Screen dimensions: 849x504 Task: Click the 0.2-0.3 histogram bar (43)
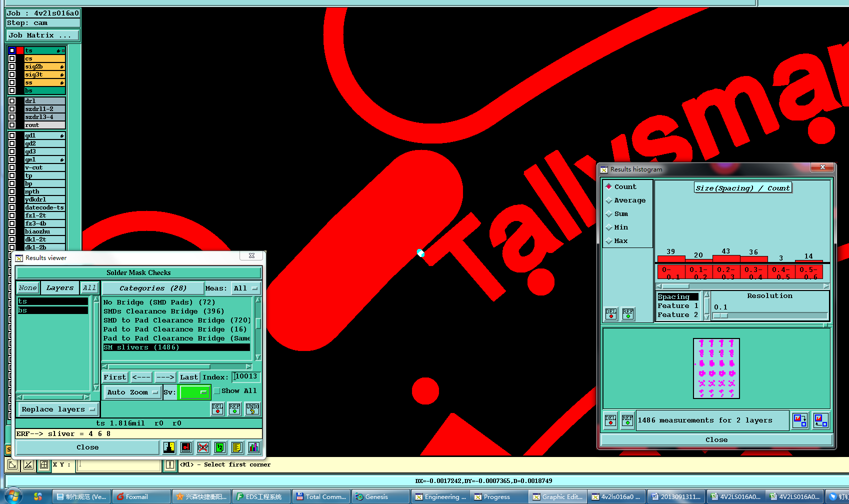coord(726,258)
